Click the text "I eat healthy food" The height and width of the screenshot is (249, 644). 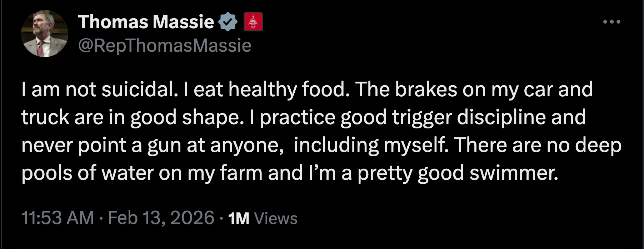coord(270,89)
